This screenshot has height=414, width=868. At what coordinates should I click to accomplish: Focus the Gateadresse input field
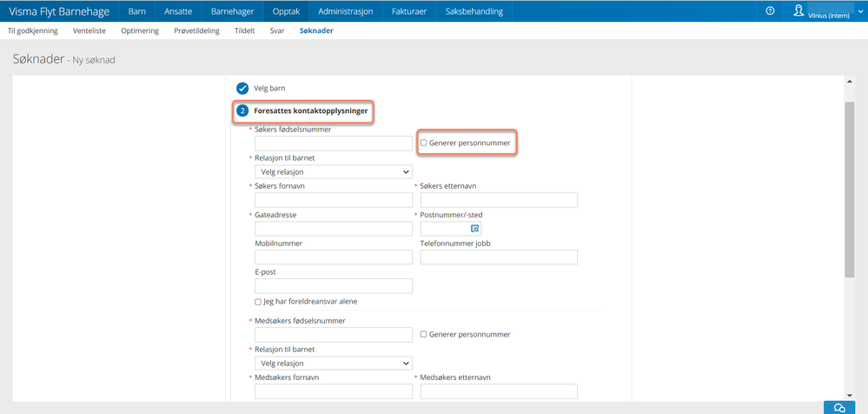[x=334, y=229]
